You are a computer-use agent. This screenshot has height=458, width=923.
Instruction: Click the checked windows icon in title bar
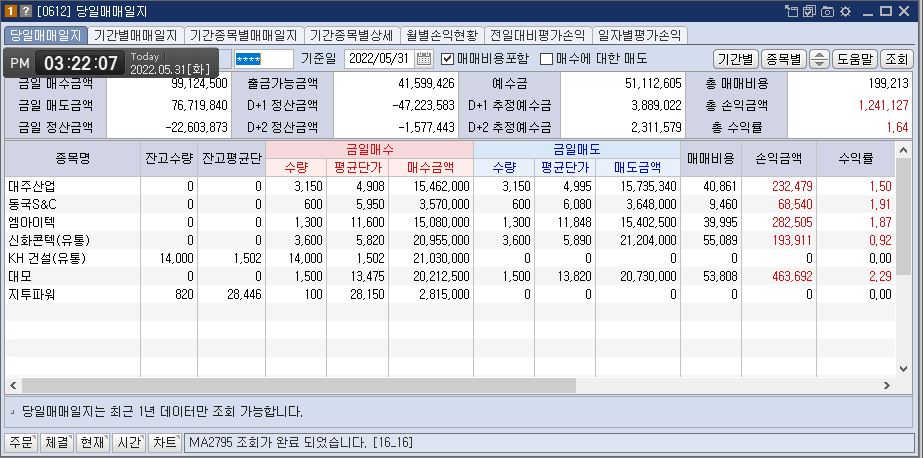point(810,11)
